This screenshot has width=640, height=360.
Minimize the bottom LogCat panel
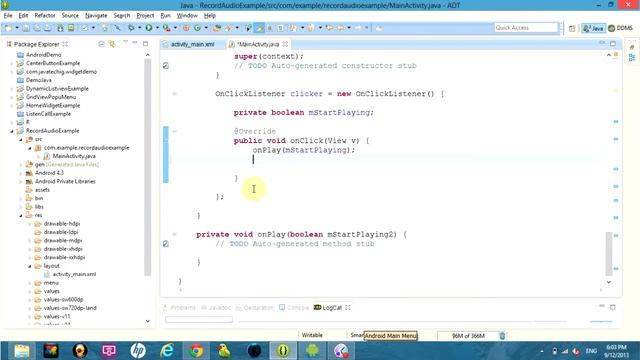pos(602,306)
